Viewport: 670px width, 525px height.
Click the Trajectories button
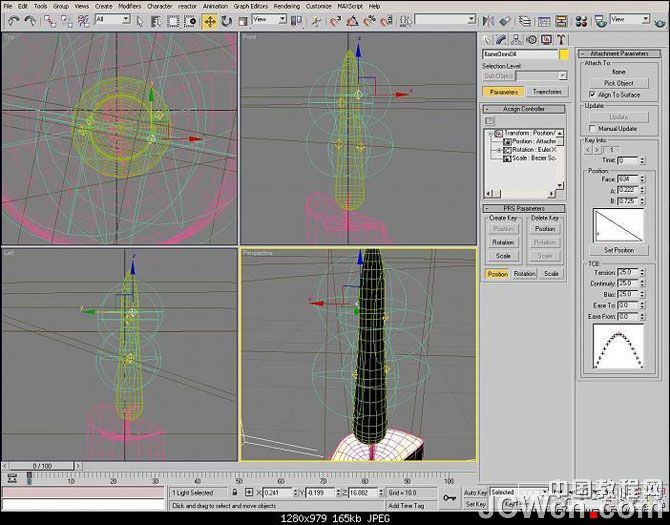point(547,92)
